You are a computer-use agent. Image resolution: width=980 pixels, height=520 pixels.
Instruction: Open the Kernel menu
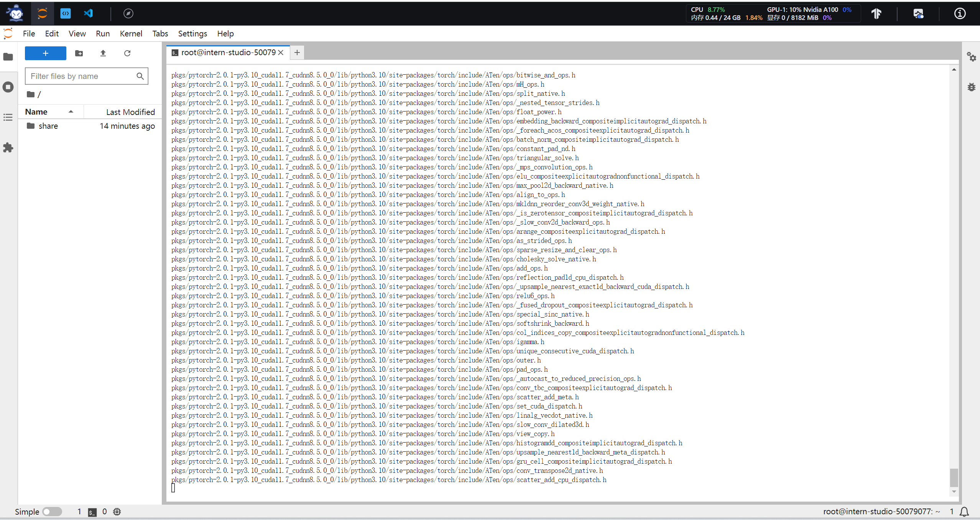coord(131,34)
